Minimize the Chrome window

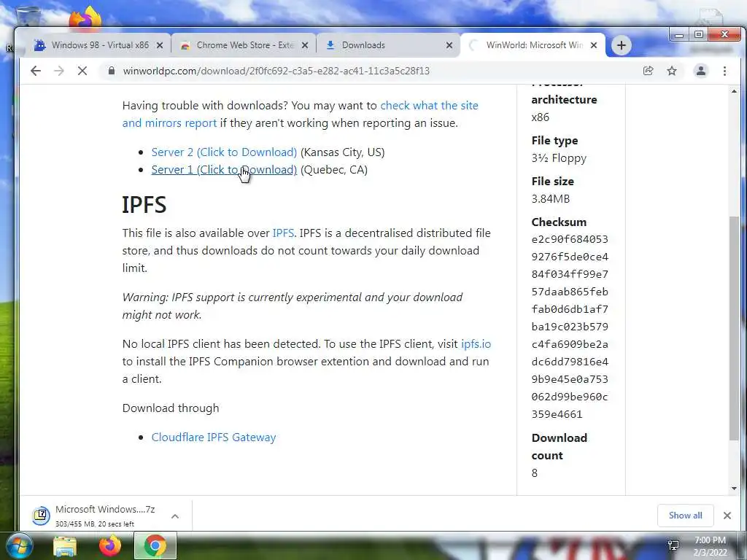point(679,35)
